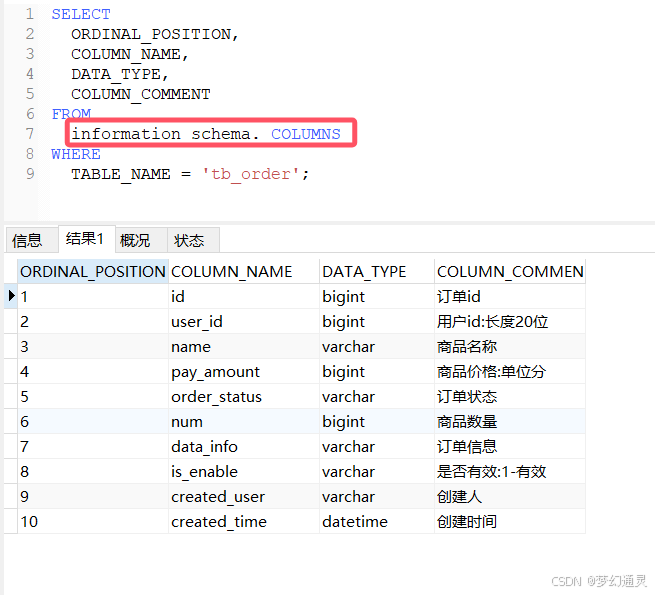Screen dimensions: 655x595
Task: Click the COLUMN_NAME column header
Action: tap(244, 272)
